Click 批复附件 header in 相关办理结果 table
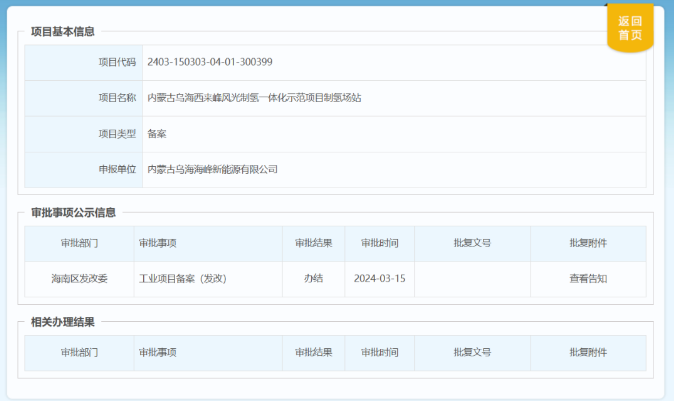674x401 pixels. 588,352
